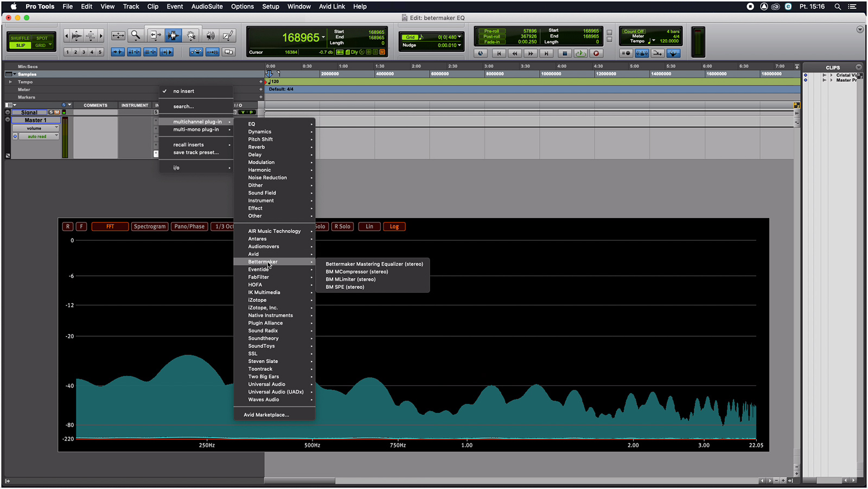Select zoom preset 3
Viewport: 868px width, 489px height.
(84, 52)
